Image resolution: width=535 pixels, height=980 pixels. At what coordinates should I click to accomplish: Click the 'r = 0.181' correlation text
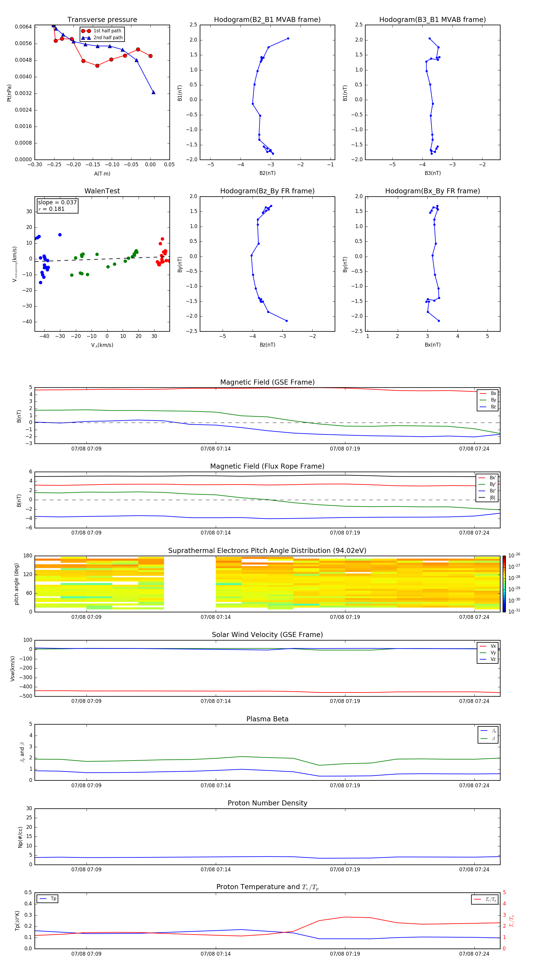[51, 209]
